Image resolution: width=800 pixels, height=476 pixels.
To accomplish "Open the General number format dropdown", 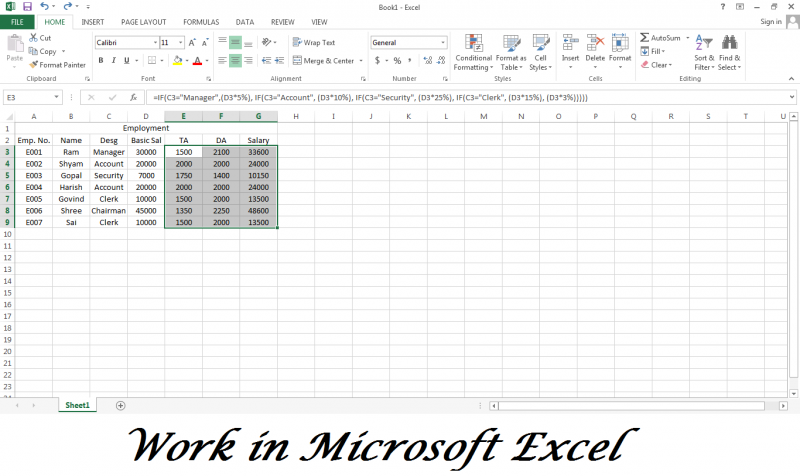I will tap(442, 42).
